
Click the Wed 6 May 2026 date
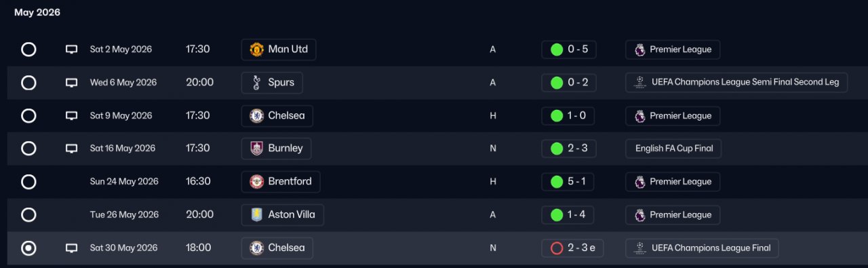(123, 83)
